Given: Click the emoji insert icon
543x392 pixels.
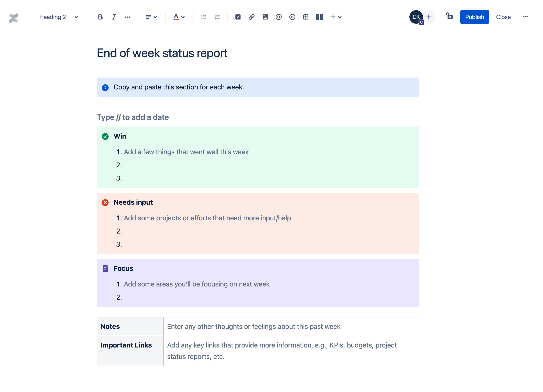Looking at the screenshot, I should [x=292, y=17].
